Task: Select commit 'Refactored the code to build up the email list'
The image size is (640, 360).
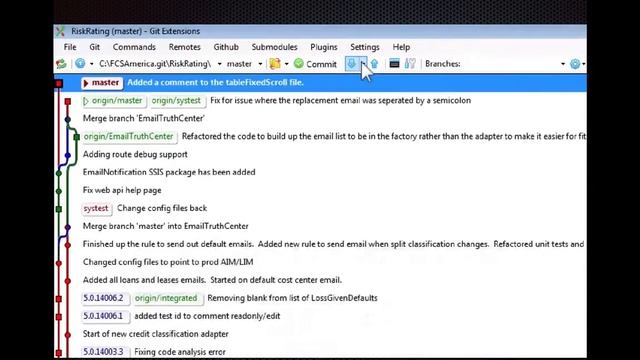Action: (x=384, y=136)
